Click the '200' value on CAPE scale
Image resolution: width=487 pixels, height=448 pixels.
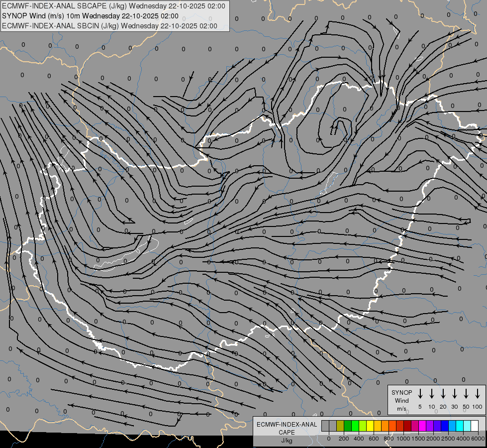click(344, 439)
